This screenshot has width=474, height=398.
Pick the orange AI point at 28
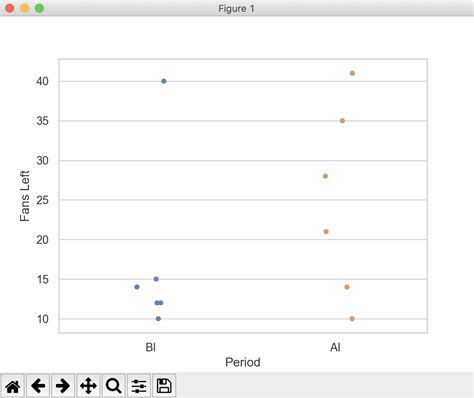(x=325, y=176)
